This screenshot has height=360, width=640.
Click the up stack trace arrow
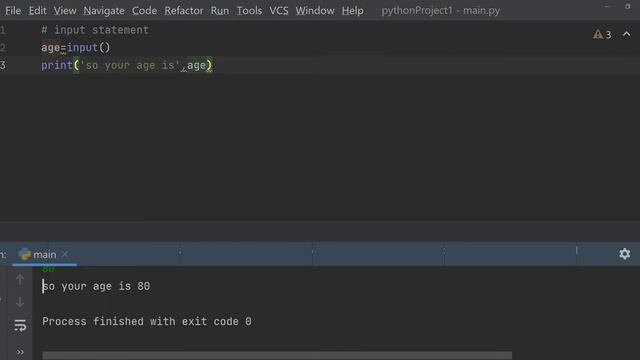20,280
